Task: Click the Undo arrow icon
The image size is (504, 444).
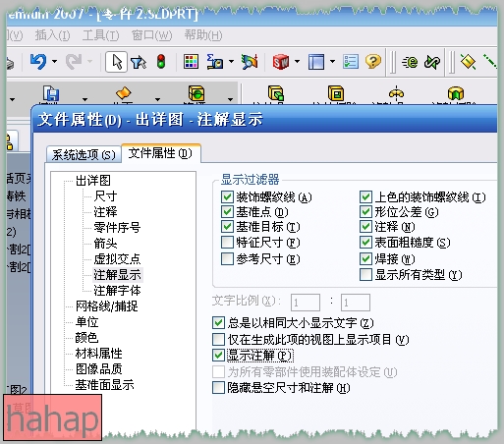Action: point(38,62)
